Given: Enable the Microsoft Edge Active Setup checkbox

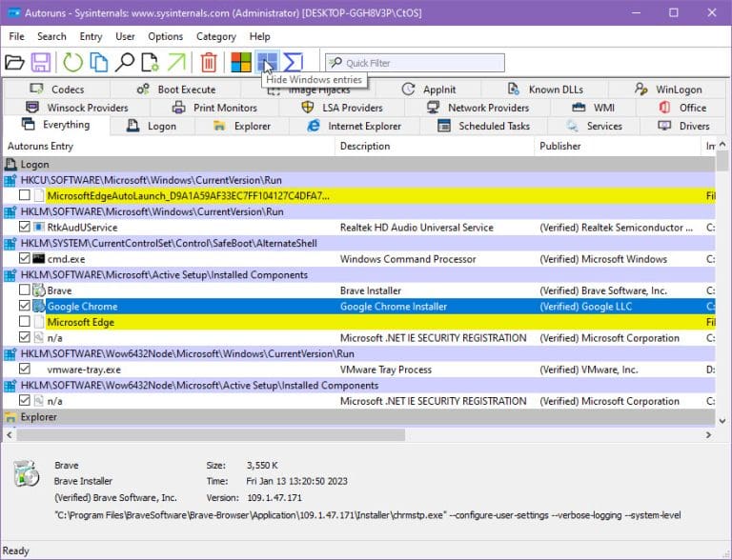Looking at the screenshot, I should tap(25, 322).
